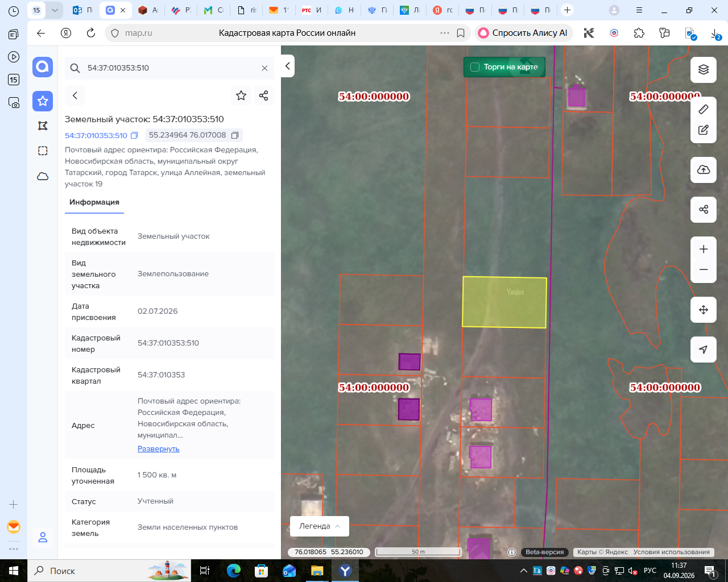Click the cadastral number search field
The image size is (728, 582).
(169, 68)
